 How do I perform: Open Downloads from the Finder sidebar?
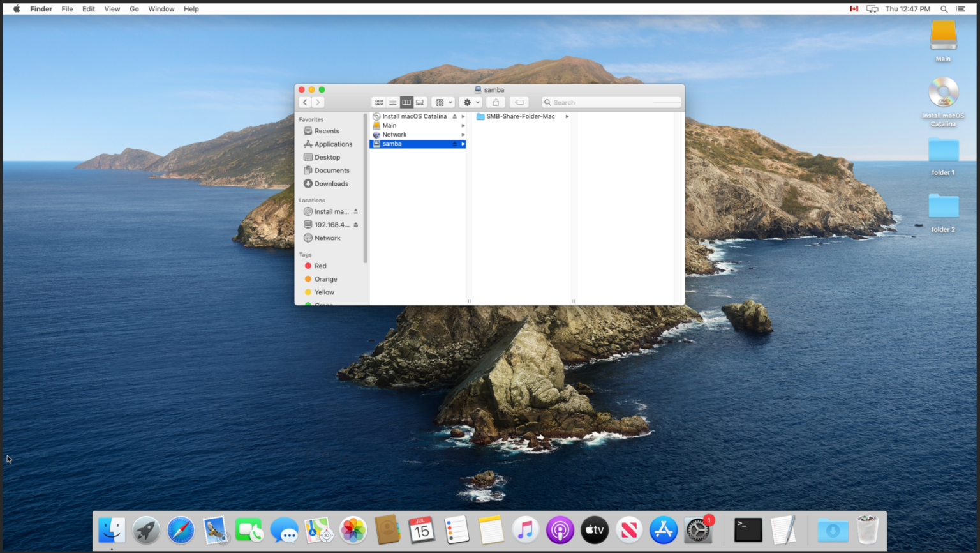coord(329,183)
